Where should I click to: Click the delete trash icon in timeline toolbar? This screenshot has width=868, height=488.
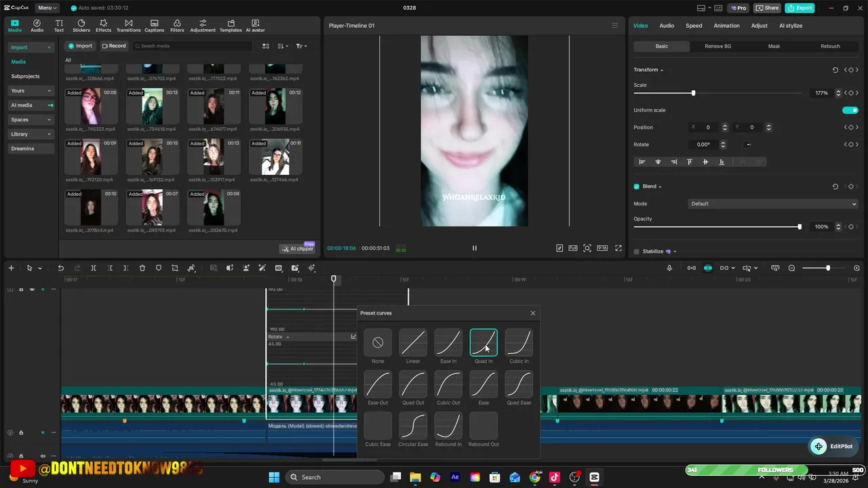click(x=142, y=268)
